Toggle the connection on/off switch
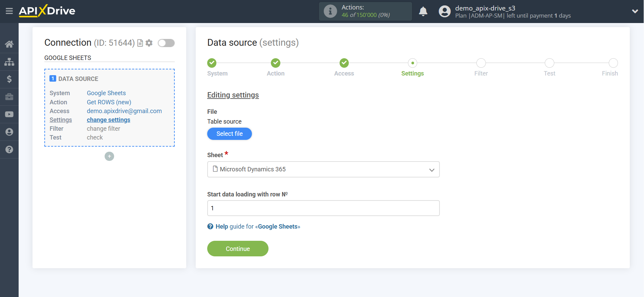 (166, 43)
